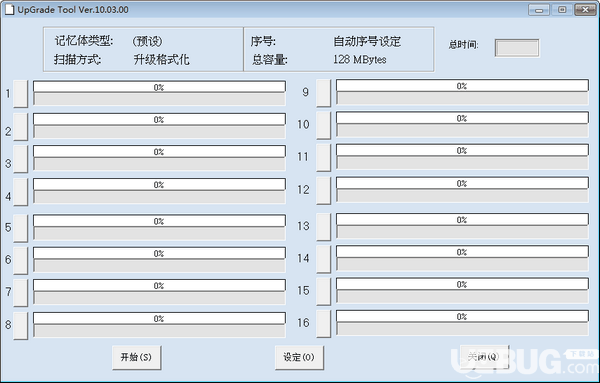Screen dimensions: 600x383
Task: Minimize the UpGrade Tool window
Action: coord(539,10)
